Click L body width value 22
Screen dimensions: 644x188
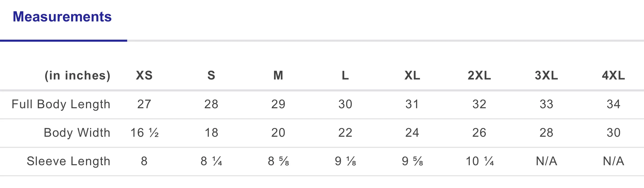pos(345,133)
